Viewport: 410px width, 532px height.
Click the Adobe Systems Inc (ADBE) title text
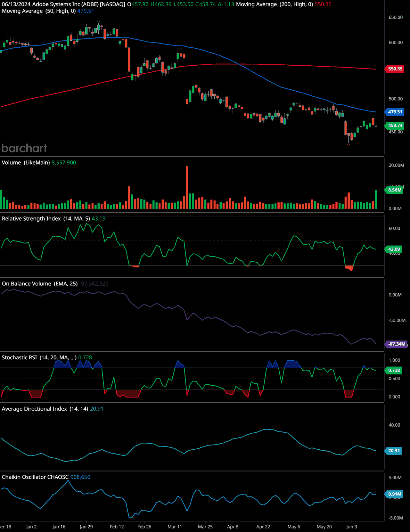[x=65, y=4]
